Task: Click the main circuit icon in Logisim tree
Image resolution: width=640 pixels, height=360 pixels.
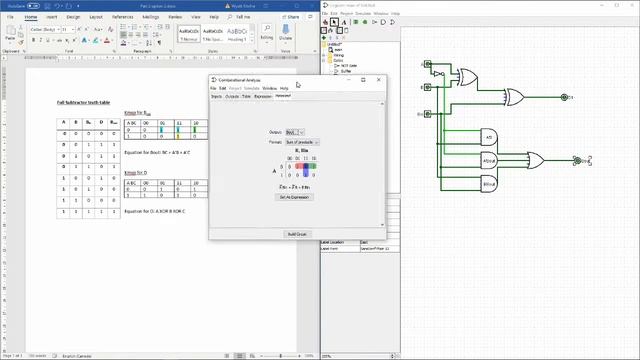Action: click(x=331, y=49)
